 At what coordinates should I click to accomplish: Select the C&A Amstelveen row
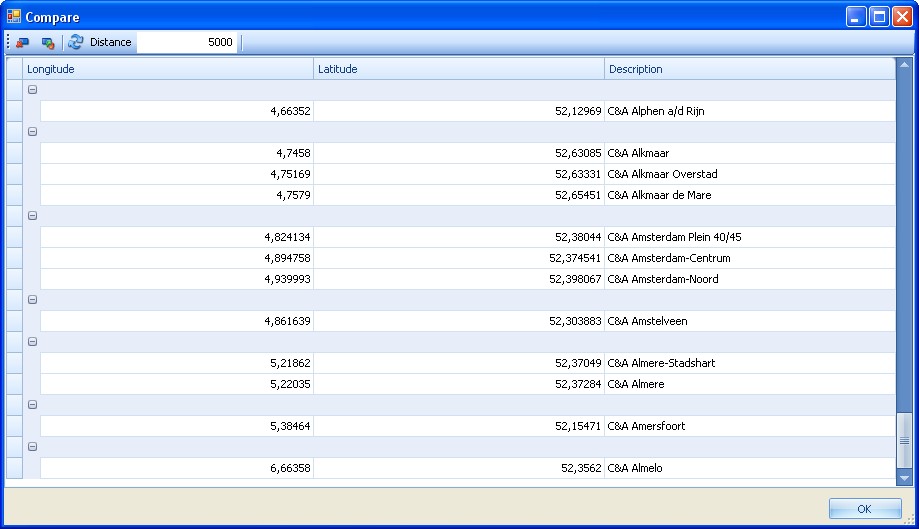point(468,321)
